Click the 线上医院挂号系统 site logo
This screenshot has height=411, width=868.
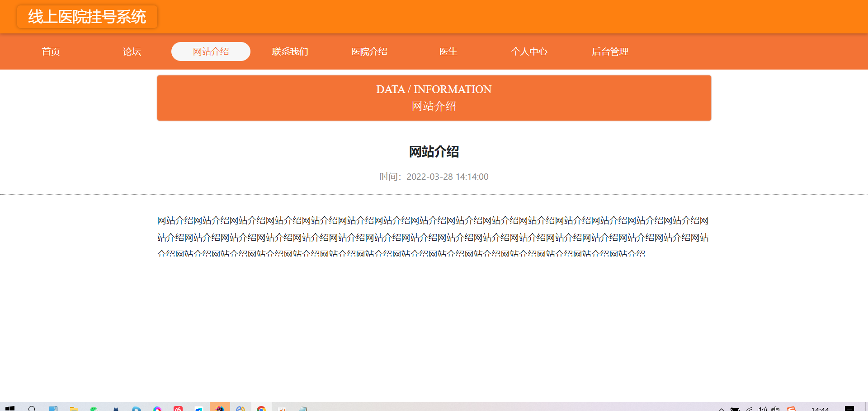87,17
